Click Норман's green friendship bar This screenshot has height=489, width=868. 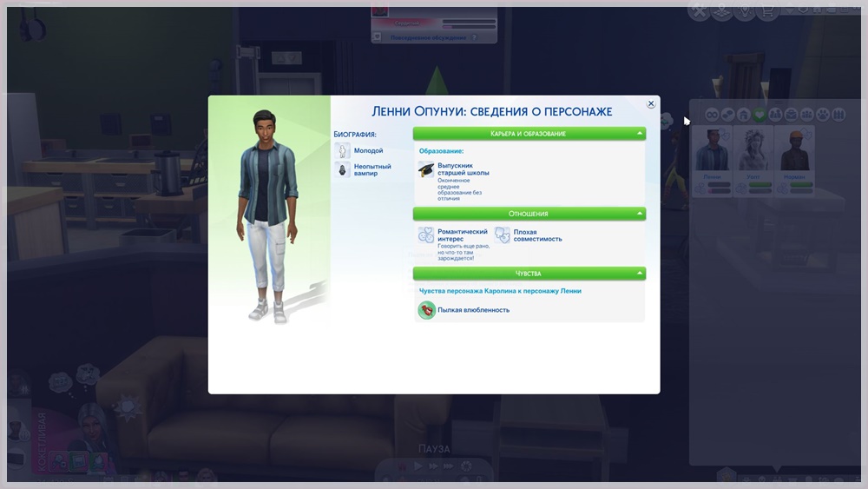(x=801, y=185)
